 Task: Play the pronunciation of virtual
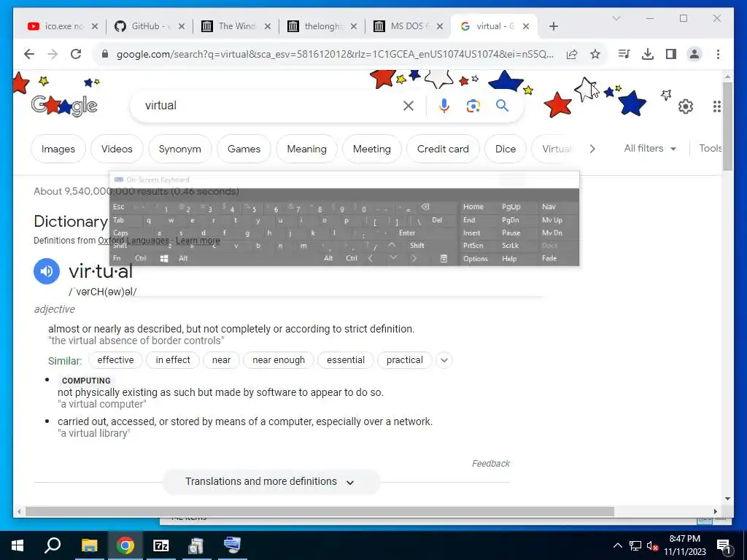click(47, 271)
